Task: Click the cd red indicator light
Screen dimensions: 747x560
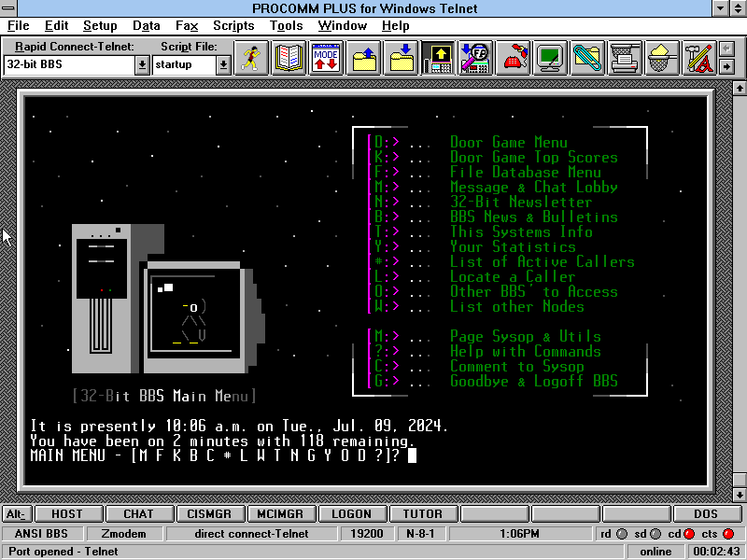Action: click(689, 534)
